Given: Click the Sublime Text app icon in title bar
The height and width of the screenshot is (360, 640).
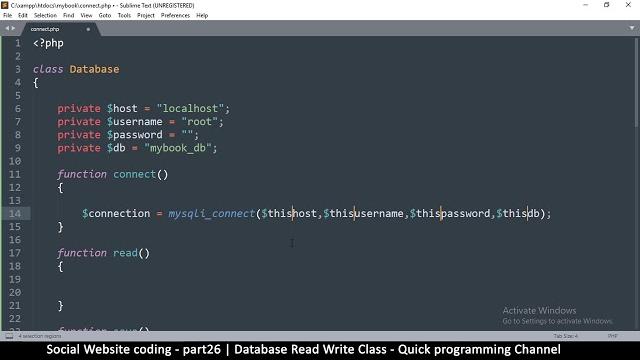Looking at the screenshot, I should 5,5.
